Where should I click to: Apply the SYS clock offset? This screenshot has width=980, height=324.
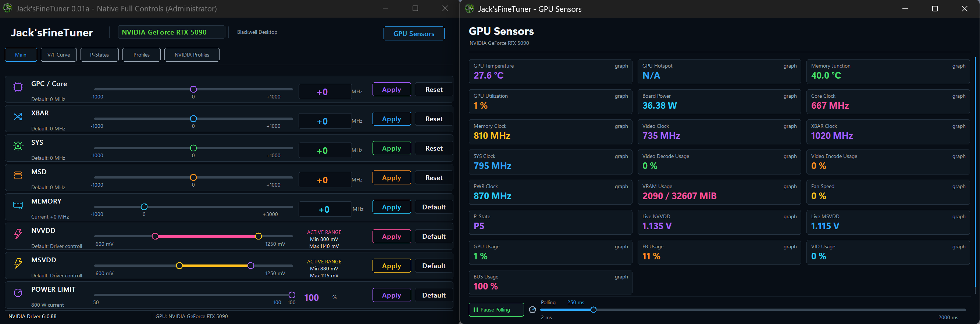point(392,148)
